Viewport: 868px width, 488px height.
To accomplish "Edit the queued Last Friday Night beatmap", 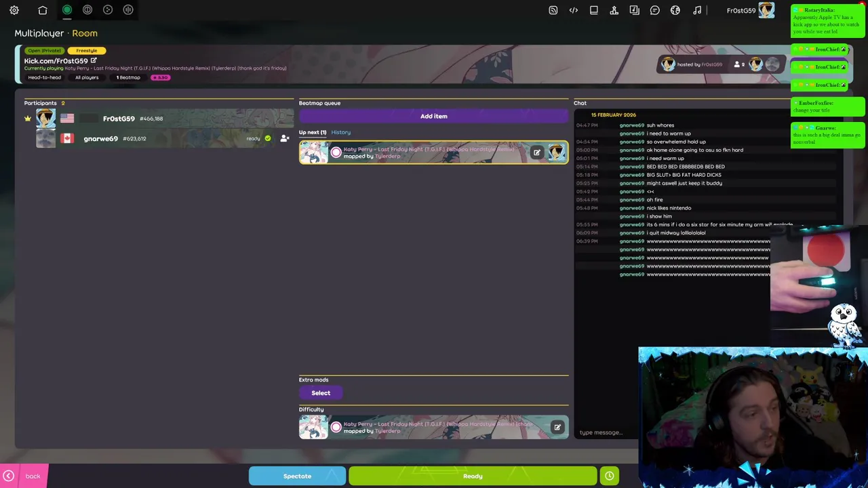I will click(x=536, y=152).
